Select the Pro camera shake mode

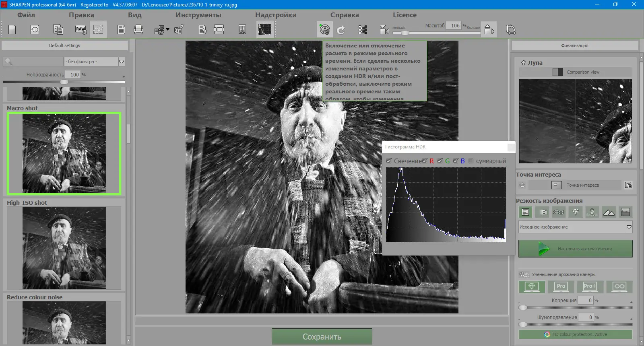[561, 286]
